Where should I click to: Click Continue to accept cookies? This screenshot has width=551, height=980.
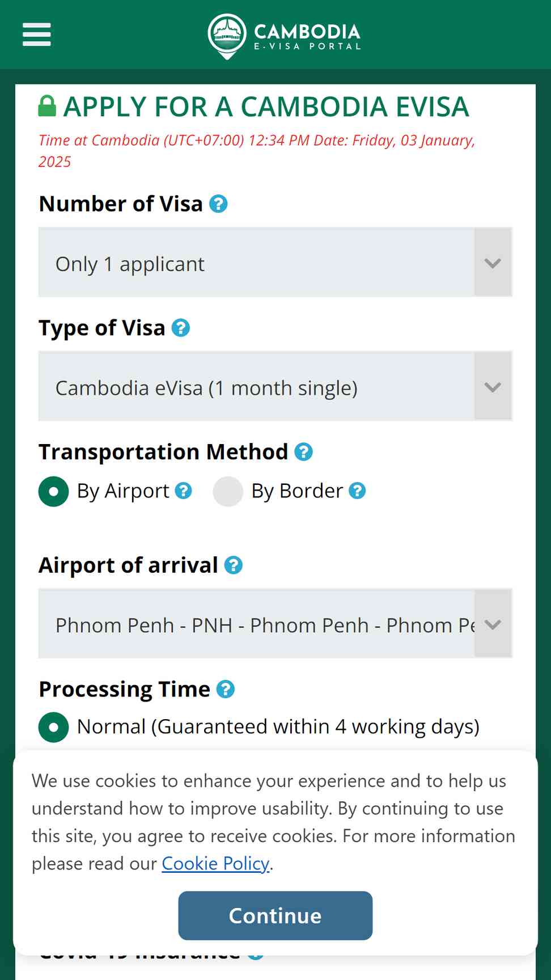[x=275, y=915]
